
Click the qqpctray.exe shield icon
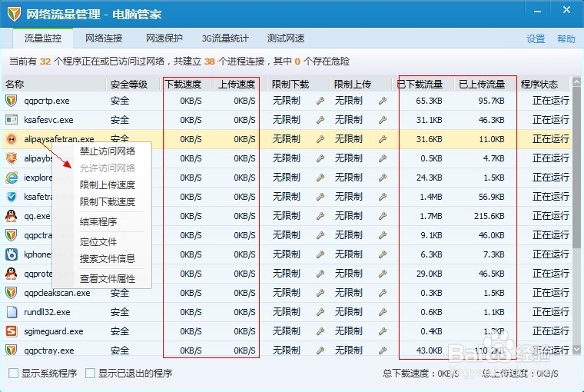12,350
